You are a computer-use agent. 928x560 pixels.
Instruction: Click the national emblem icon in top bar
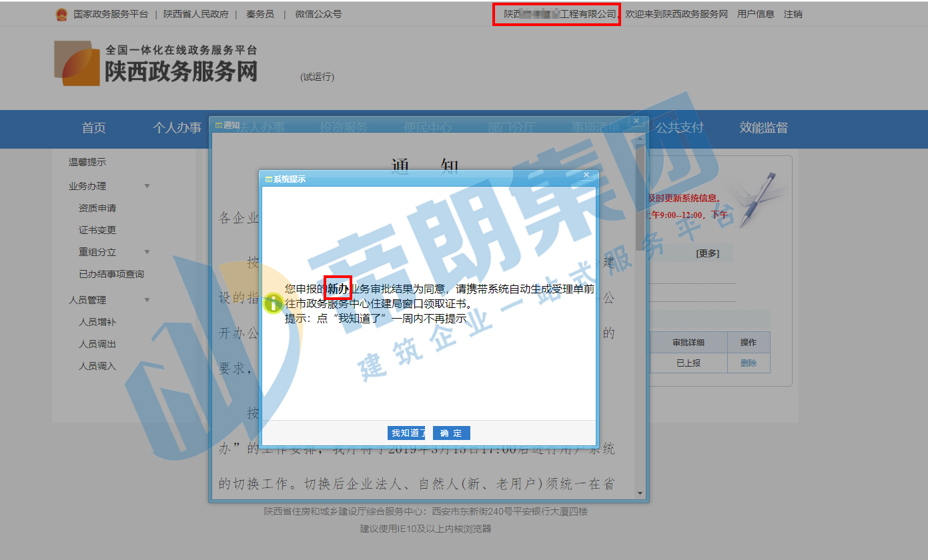[x=61, y=14]
